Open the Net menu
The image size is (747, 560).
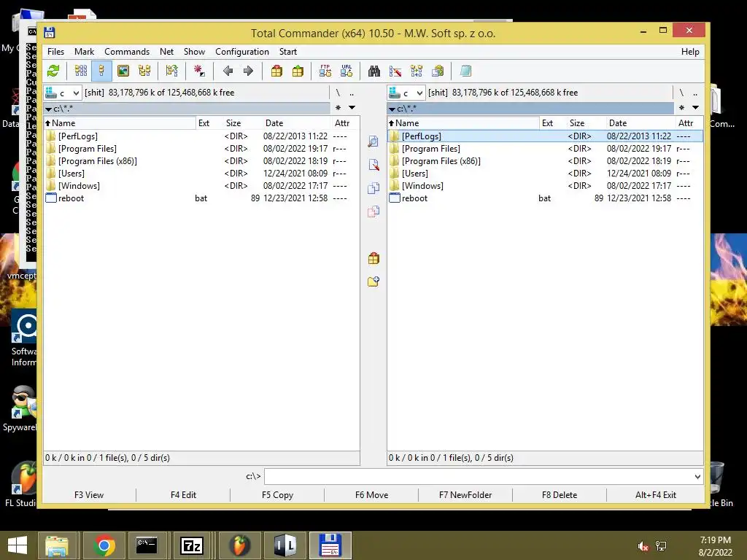[167, 52]
